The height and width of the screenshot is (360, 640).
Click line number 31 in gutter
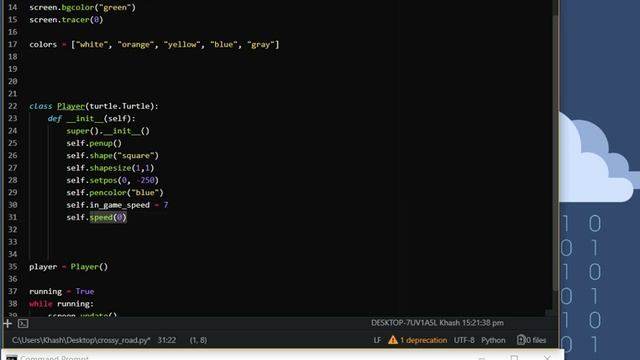pyautogui.click(x=13, y=217)
